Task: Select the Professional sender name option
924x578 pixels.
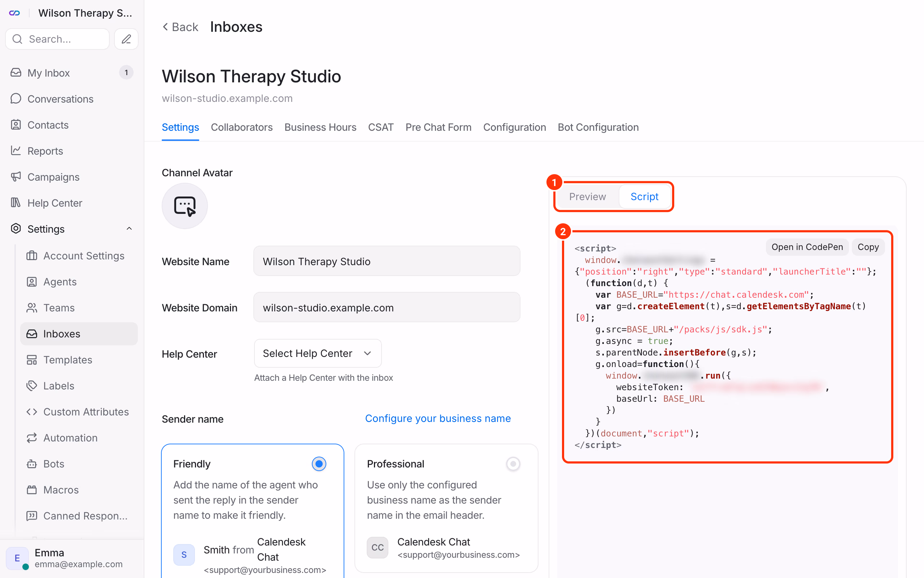Action: pos(513,464)
